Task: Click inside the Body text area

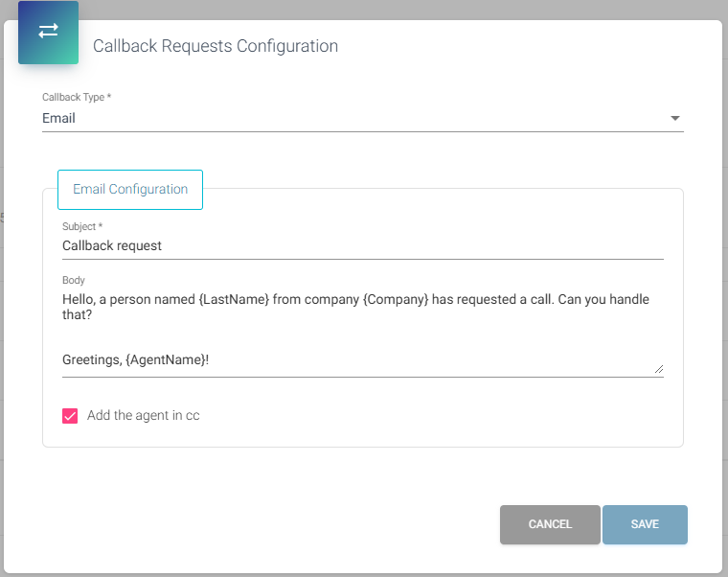Action: tap(362, 331)
